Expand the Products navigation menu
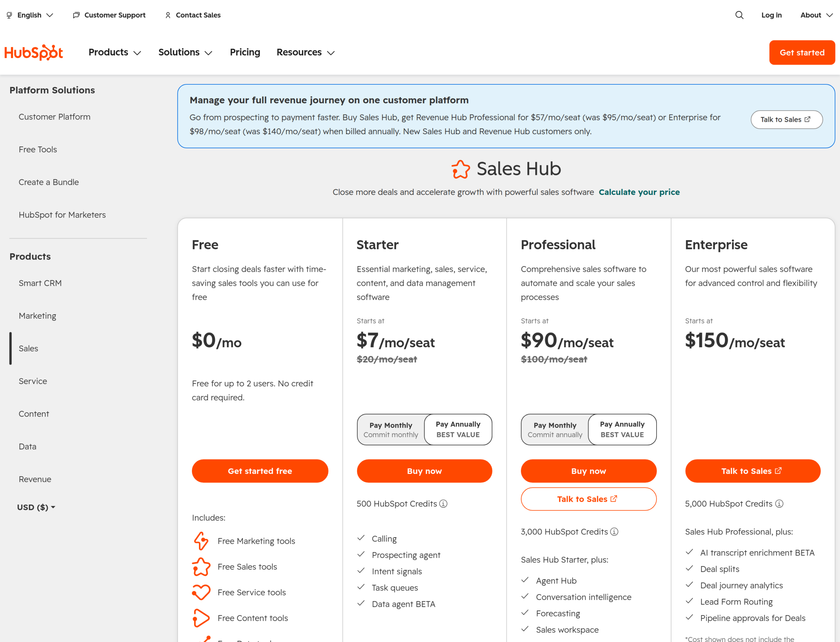The image size is (840, 642). click(x=115, y=53)
